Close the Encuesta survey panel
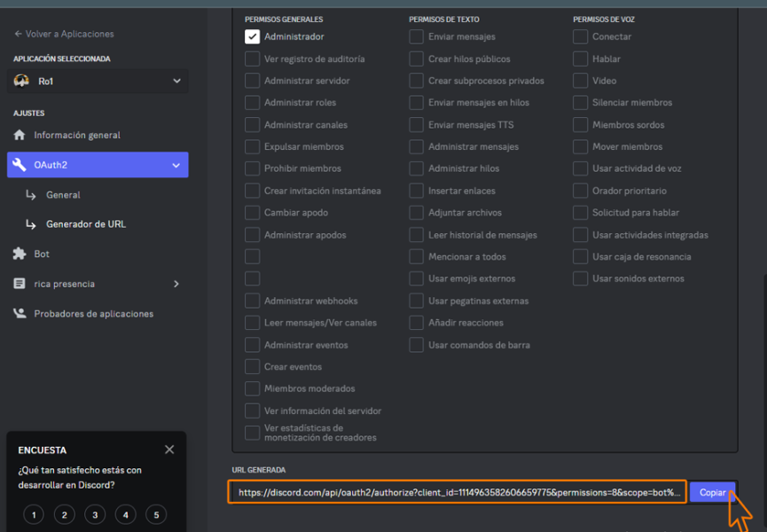Viewport: 767px width, 532px height. coord(169,450)
